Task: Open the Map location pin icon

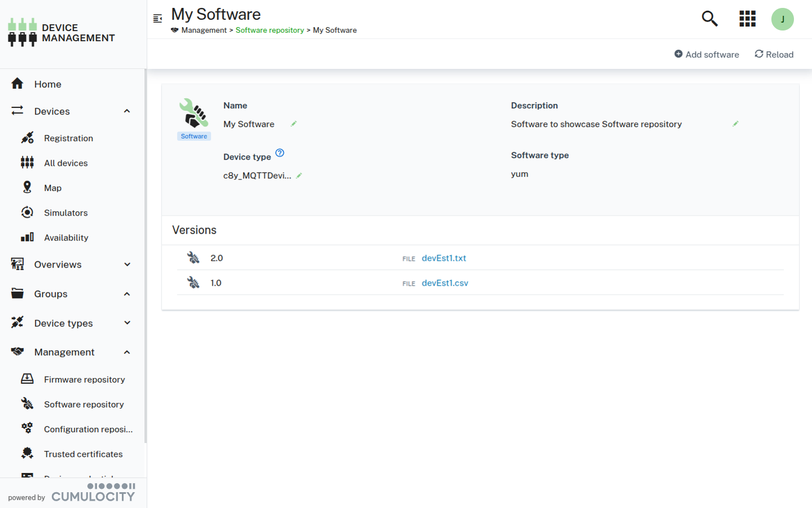Action: point(27,187)
